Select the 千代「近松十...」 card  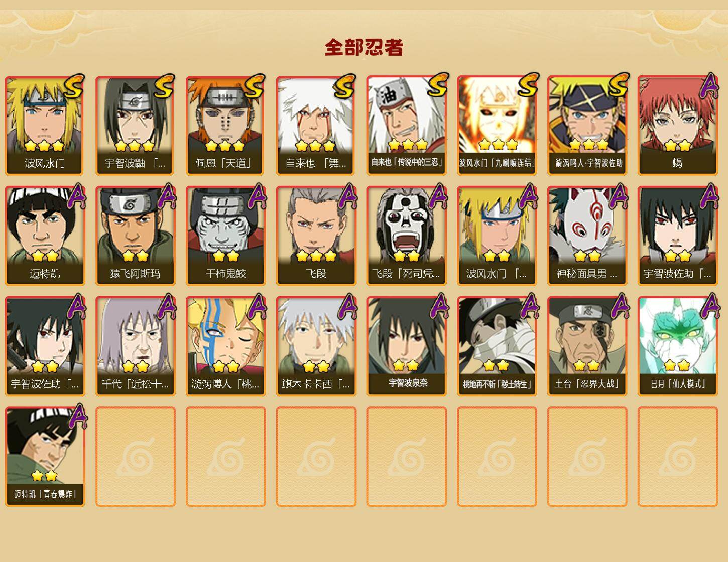pos(136,346)
